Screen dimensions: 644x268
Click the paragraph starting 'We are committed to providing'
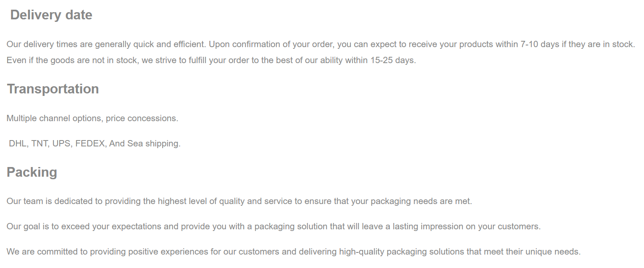point(294,252)
